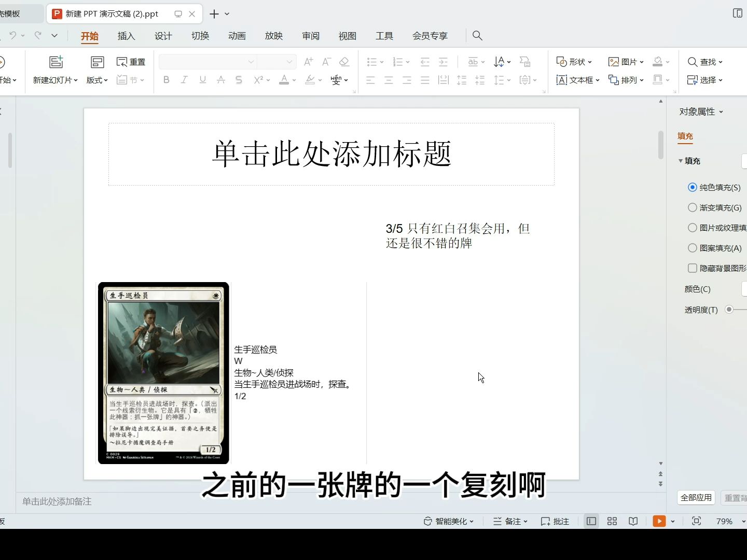
Task: Click the Reset (重置) slide button
Action: 131,62
